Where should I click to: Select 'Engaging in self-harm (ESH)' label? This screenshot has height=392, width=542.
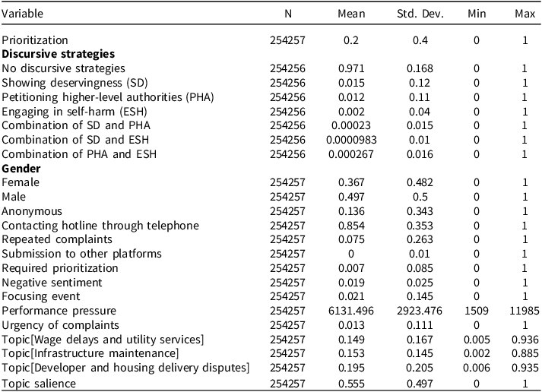point(74,112)
